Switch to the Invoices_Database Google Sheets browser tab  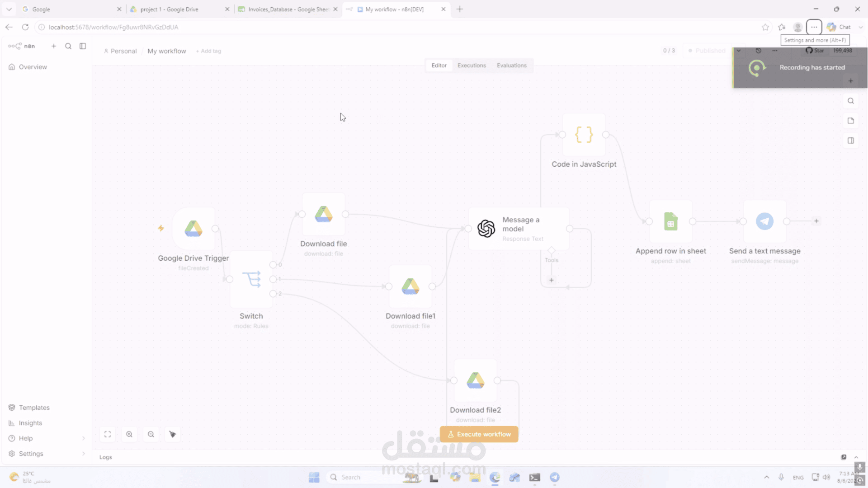(288, 9)
